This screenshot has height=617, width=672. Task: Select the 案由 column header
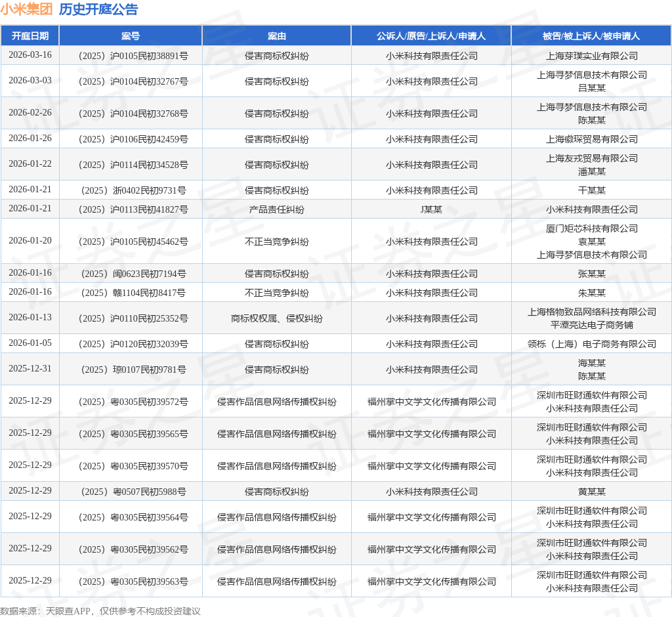pyautogui.click(x=276, y=36)
